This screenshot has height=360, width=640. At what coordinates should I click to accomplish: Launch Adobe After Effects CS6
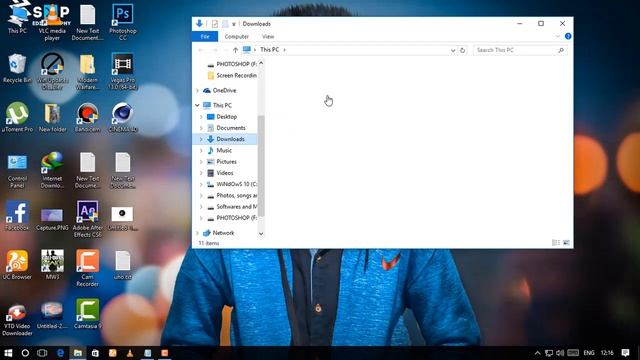click(87, 219)
